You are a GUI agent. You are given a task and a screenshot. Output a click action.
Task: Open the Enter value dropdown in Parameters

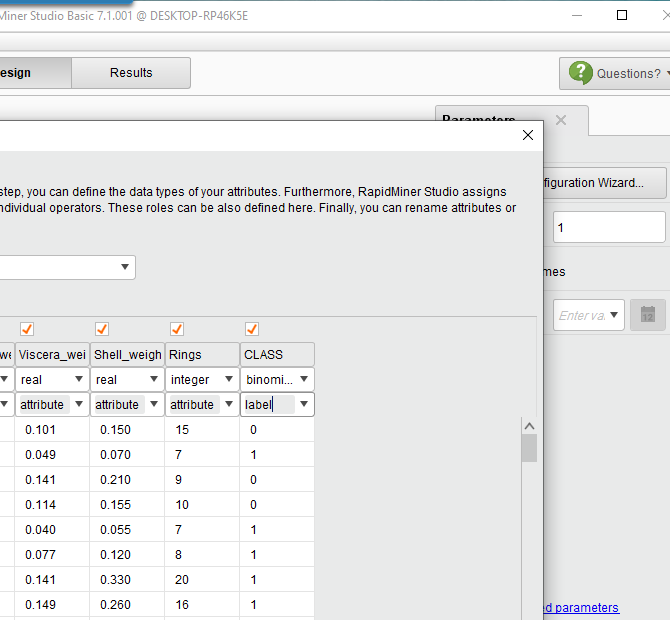point(589,315)
